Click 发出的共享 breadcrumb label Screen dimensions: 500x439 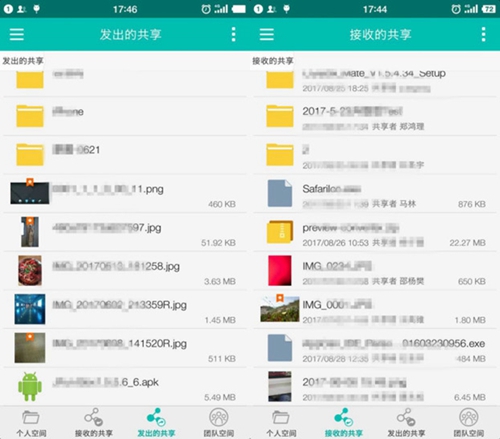tap(23, 61)
